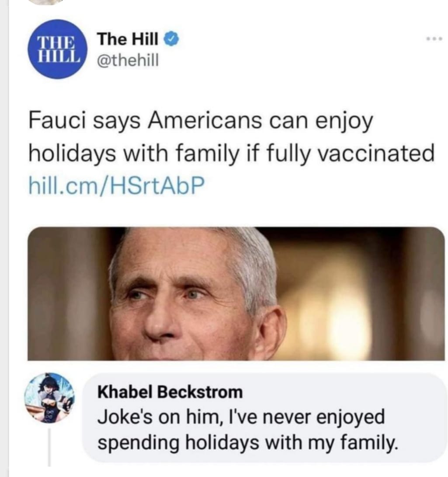
Task: Click the gray strip along the left edge
Action: click(4, 238)
